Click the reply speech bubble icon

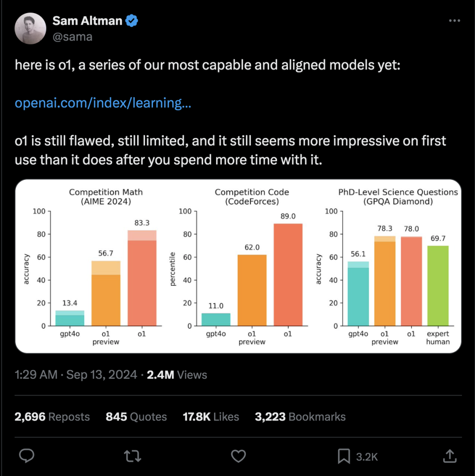click(x=26, y=456)
